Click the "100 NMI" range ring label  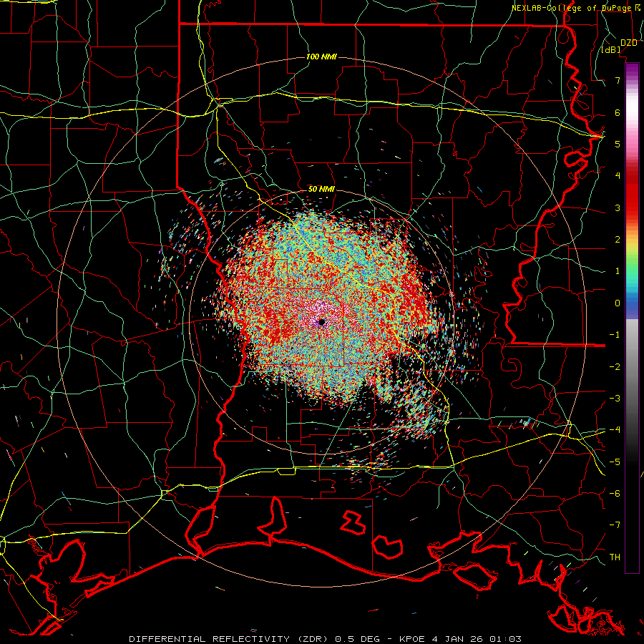321,57
